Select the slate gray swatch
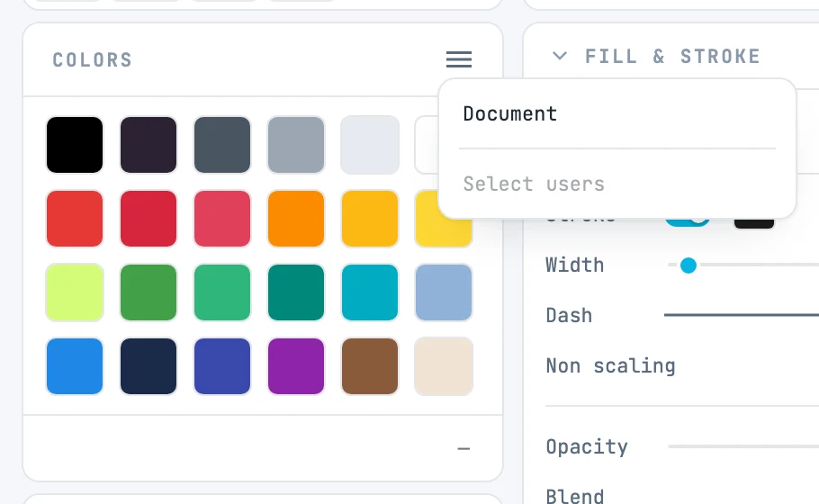Image resolution: width=819 pixels, height=504 pixels. [222, 145]
